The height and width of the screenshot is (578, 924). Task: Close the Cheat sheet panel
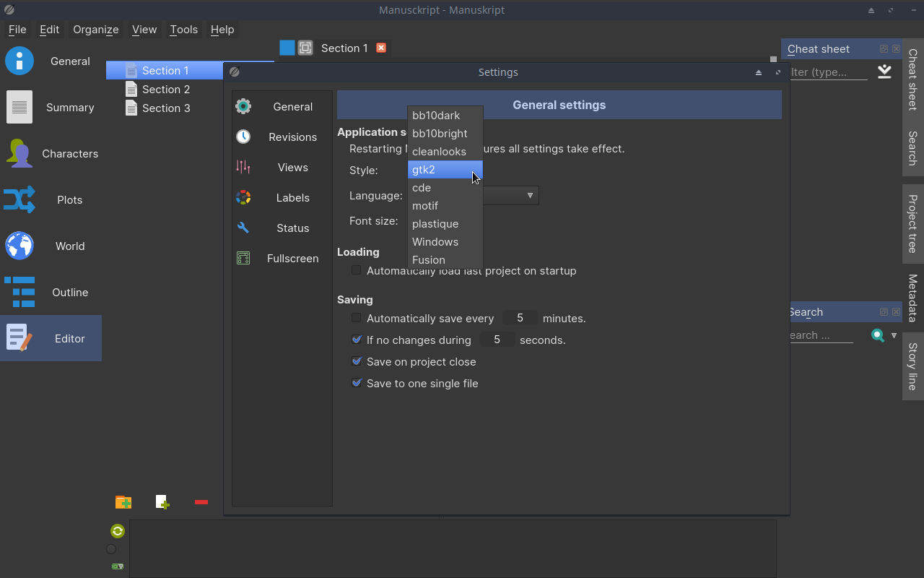[896, 49]
